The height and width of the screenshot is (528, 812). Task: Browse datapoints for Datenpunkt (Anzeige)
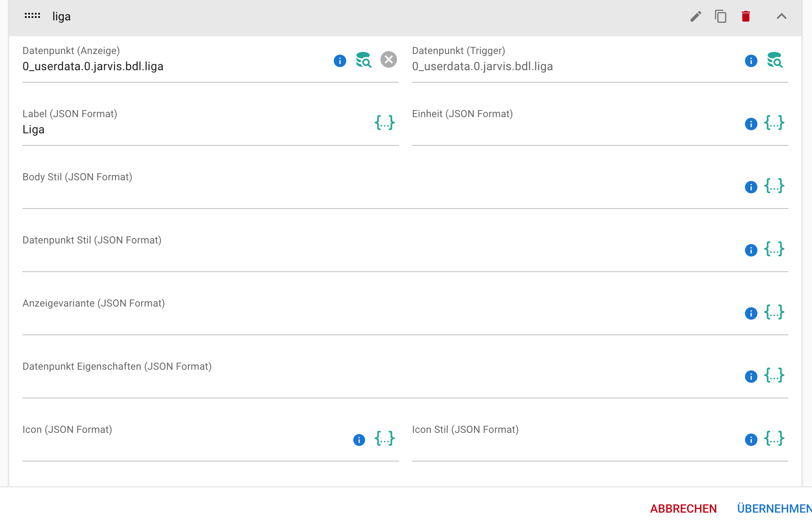(363, 60)
